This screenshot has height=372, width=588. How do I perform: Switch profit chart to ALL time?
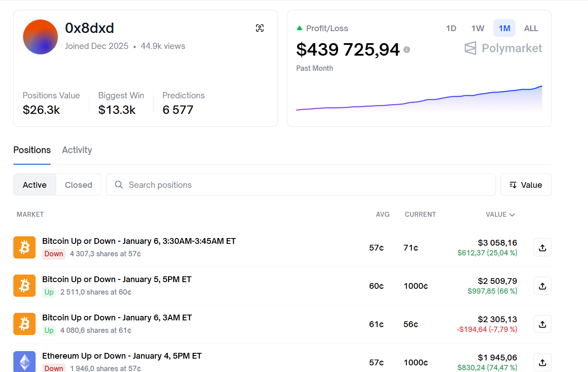tap(531, 28)
